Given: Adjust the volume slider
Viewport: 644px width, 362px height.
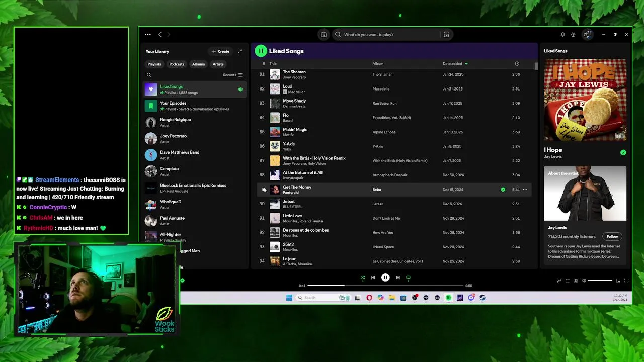Looking at the screenshot, I should point(600,281).
